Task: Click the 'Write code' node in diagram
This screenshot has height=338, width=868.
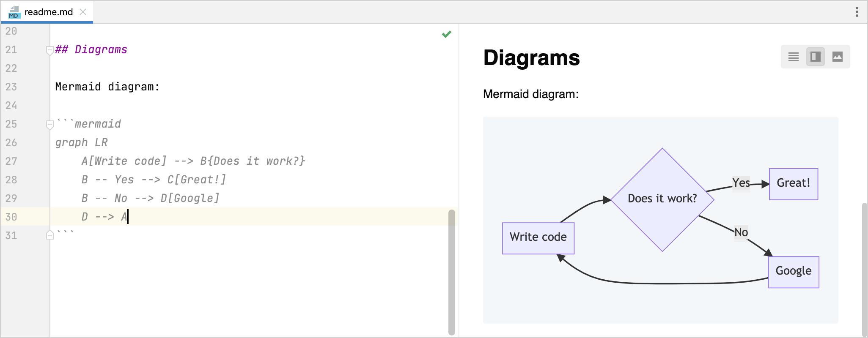Action: (538, 238)
